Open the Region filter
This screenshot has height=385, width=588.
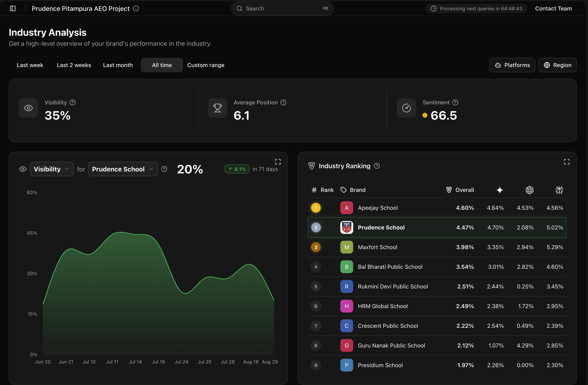click(x=557, y=65)
